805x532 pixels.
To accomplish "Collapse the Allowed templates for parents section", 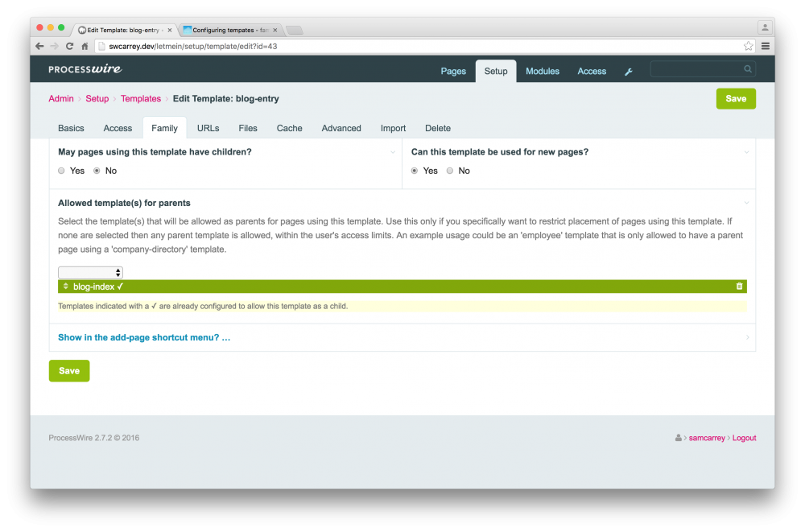I will pos(745,203).
